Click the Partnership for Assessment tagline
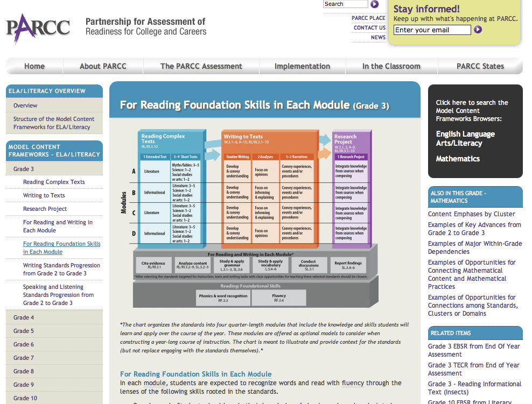The image size is (532, 404). 146,26
